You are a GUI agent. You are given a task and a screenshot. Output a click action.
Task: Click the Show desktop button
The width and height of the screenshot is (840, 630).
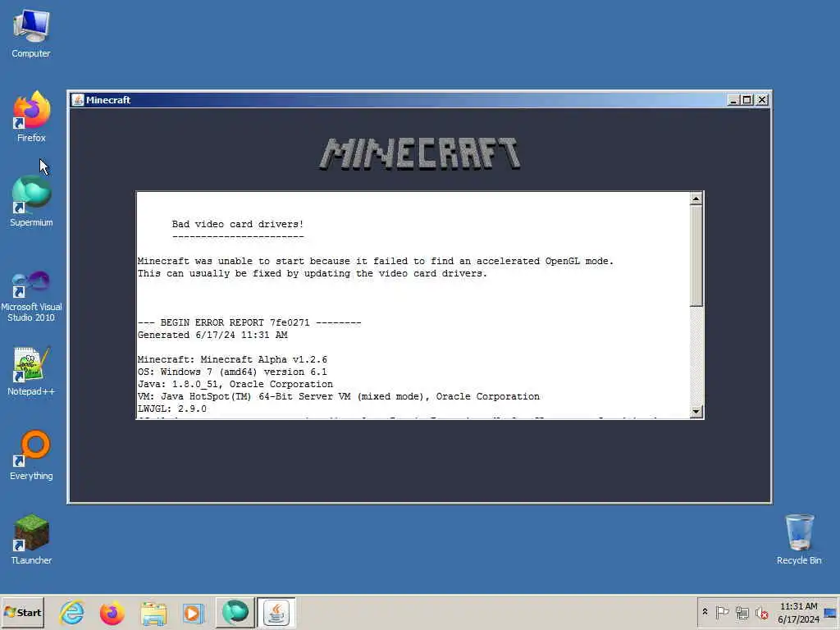(x=830, y=612)
